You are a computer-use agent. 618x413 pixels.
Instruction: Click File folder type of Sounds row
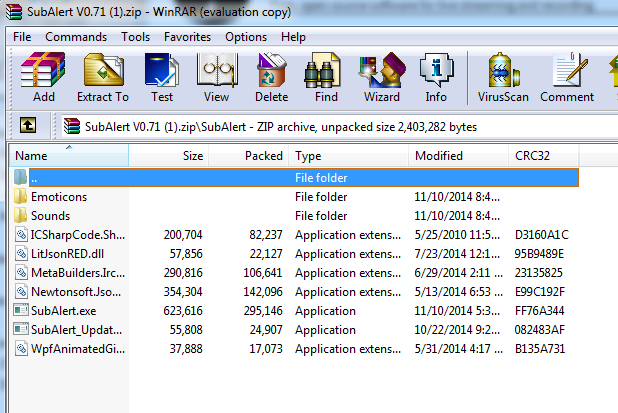321,216
